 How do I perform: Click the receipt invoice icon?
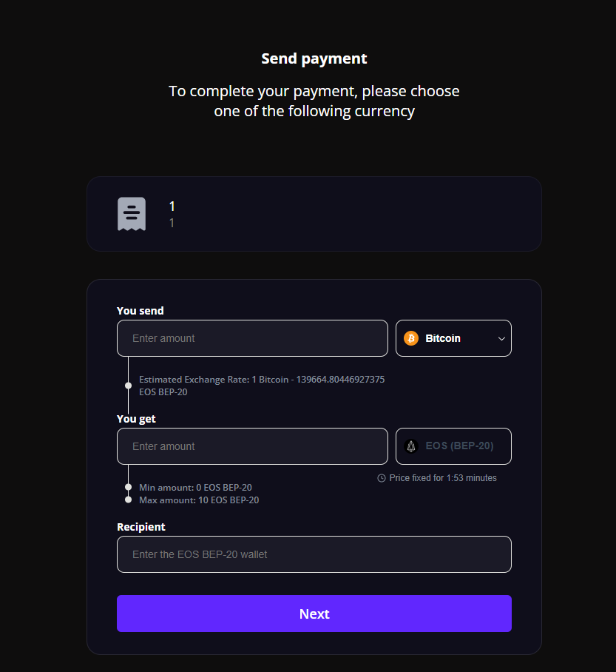(132, 214)
